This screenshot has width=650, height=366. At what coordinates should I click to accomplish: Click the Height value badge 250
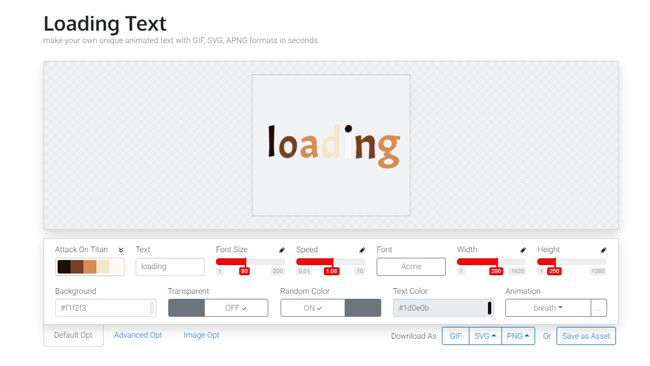(554, 271)
